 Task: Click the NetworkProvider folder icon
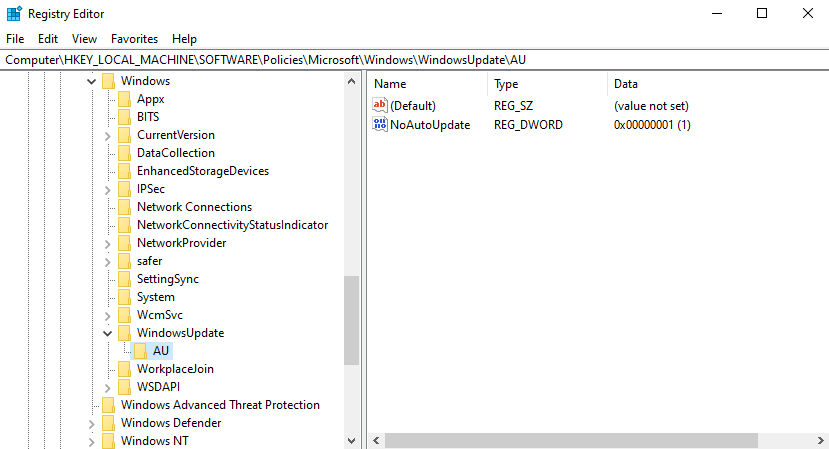(124, 243)
